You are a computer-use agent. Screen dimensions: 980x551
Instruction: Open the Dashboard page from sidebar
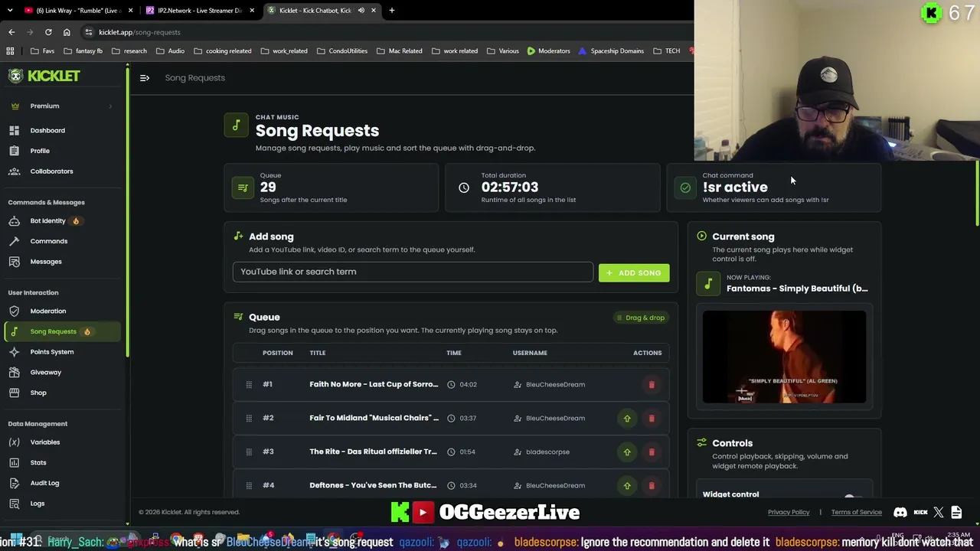tap(47, 130)
